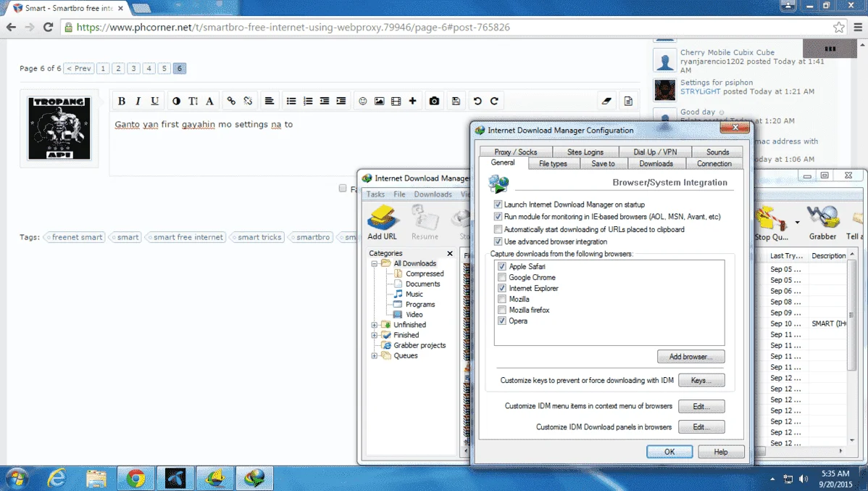This screenshot has height=491, width=868.
Task: Open the 'smart free internet' tag
Action: 185,237
